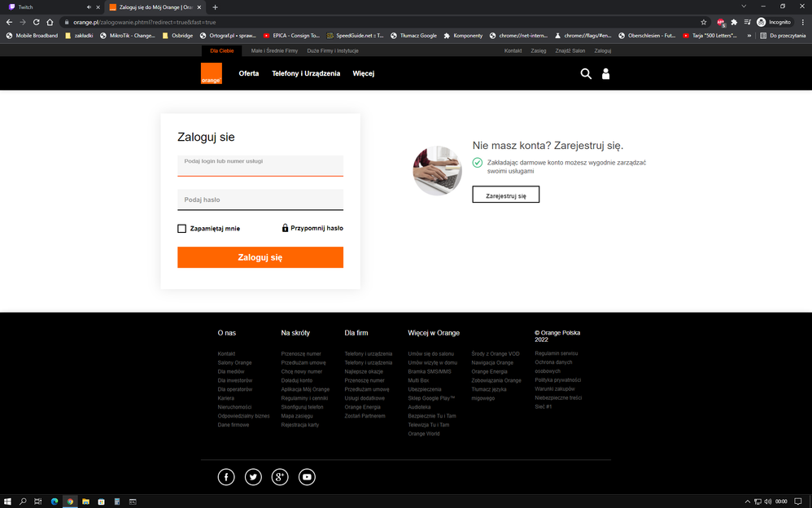Open the Mapa zasięgu footer link
The width and height of the screenshot is (812, 508).
(297, 416)
